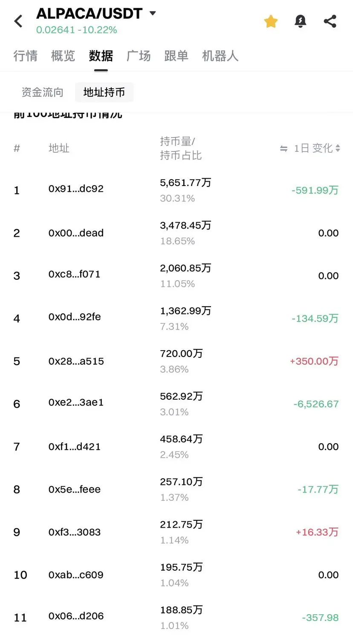353x644 pixels.
Task: Toggle the favorite star icon
Action: pyautogui.click(x=271, y=21)
